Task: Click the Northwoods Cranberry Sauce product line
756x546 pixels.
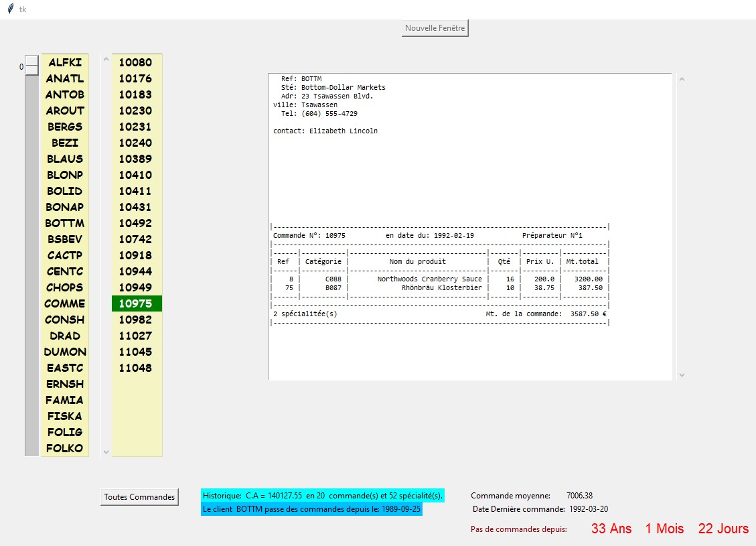Action: point(440,279)
